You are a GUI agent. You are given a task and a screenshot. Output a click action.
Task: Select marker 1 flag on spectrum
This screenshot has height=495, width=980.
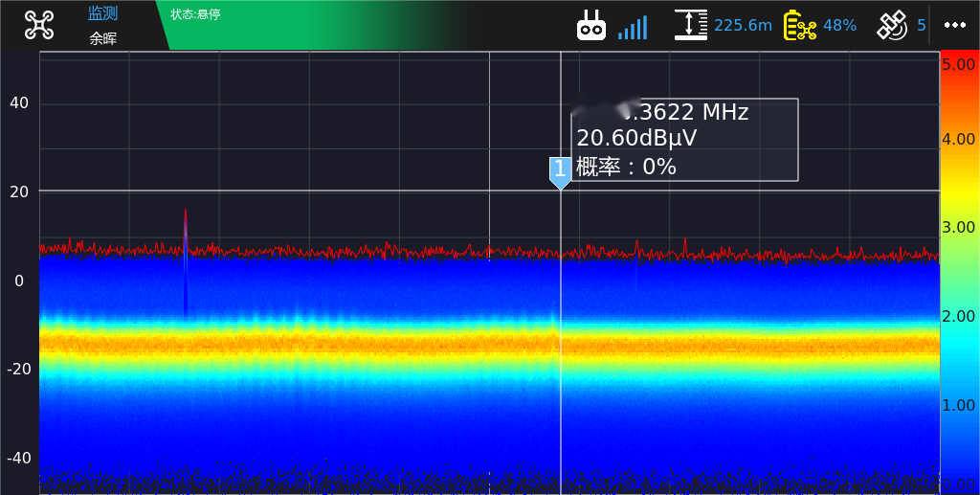pyautogui.click(x=560, y=171)
